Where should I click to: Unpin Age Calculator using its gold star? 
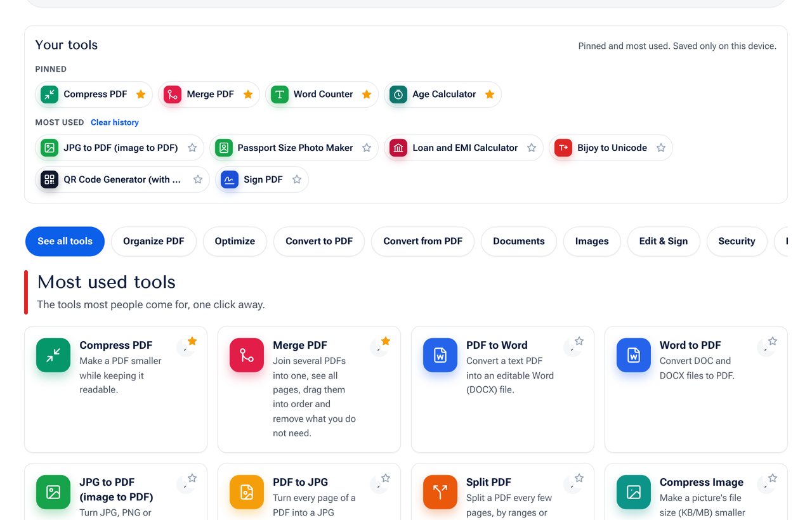point(490,94)
